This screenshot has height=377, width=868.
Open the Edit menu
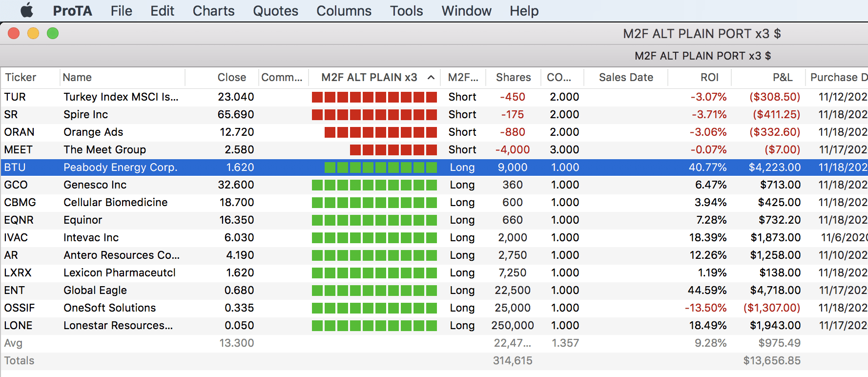pos(162,11)
